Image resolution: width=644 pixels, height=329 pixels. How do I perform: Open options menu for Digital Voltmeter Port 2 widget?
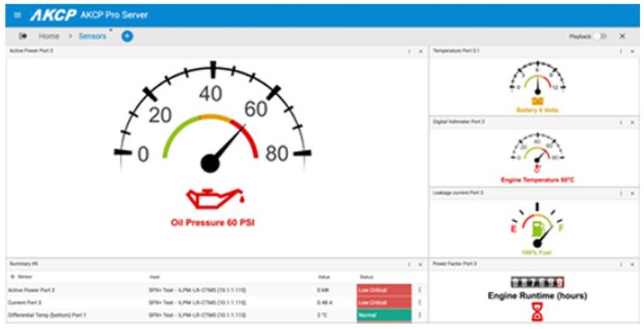[621, 122]
